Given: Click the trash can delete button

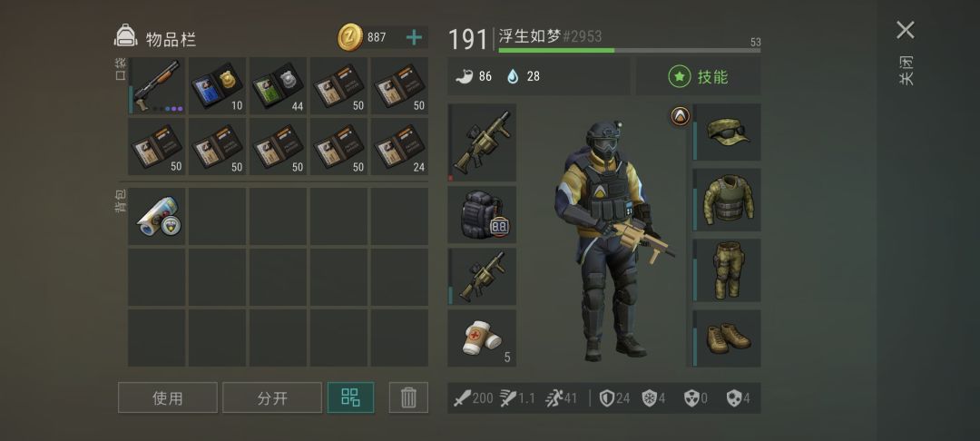Looking at the screenshot, I should 408,397.
